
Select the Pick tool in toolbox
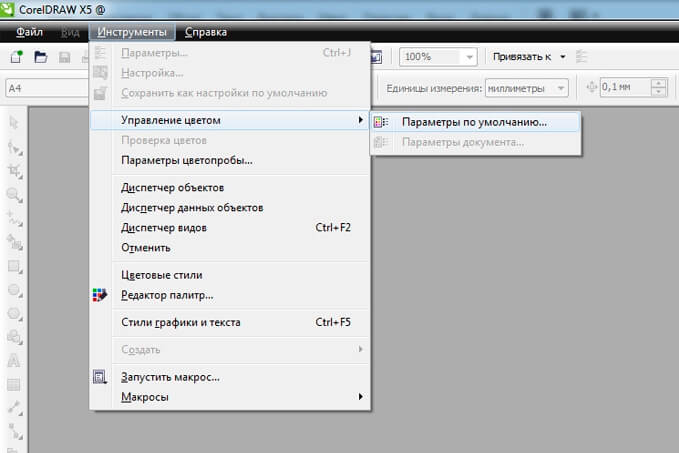(15, 122)
